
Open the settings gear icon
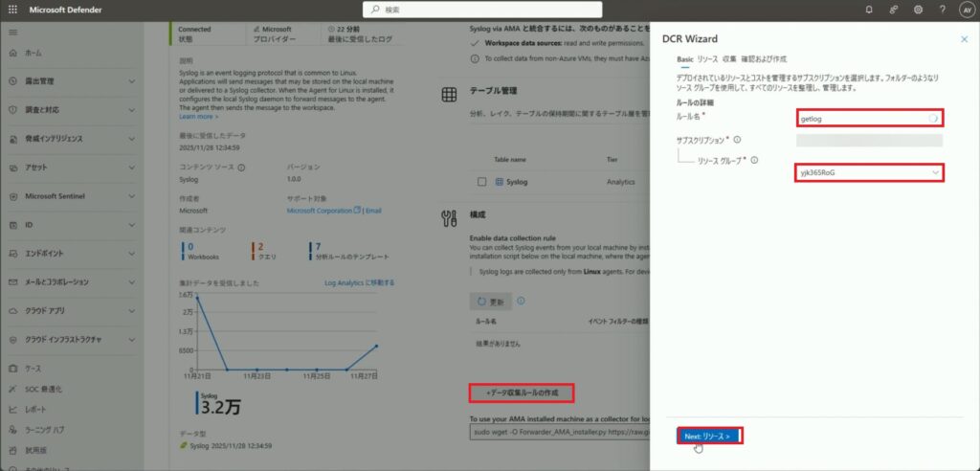(x=918, y=10)
